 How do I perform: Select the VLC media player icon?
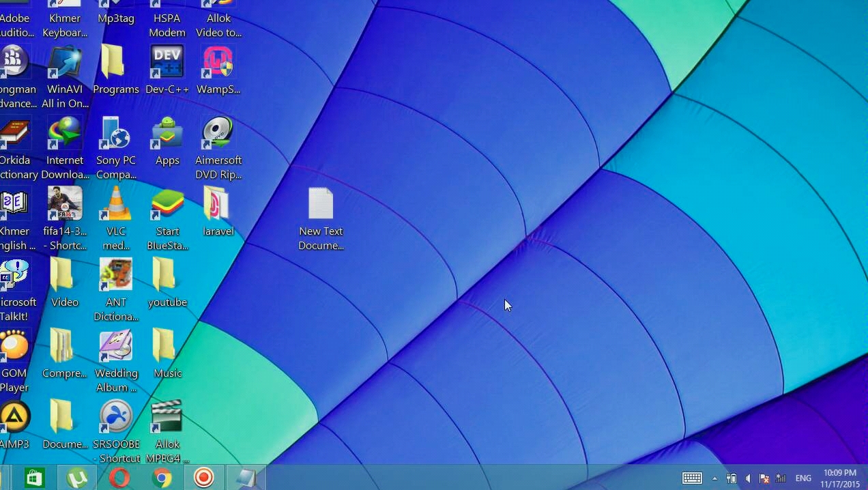116,218
